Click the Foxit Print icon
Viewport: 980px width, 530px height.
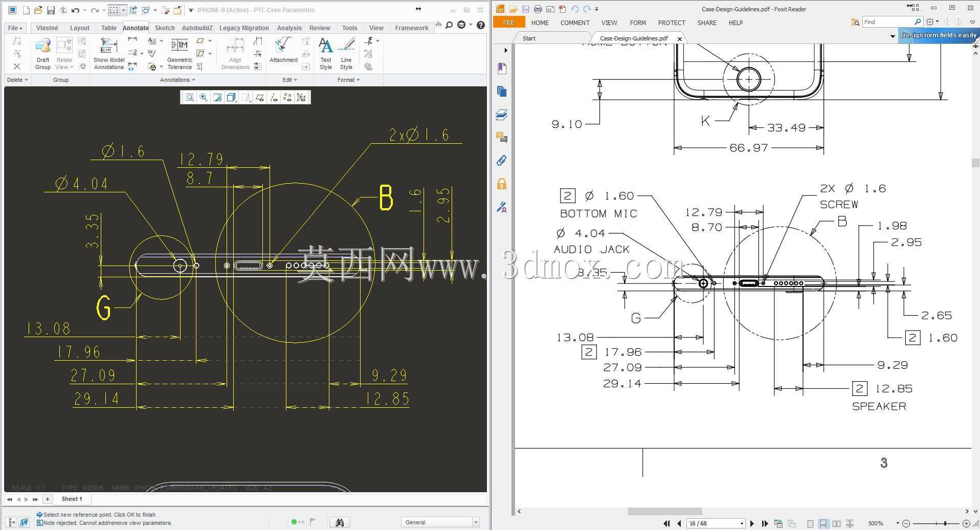538,9
